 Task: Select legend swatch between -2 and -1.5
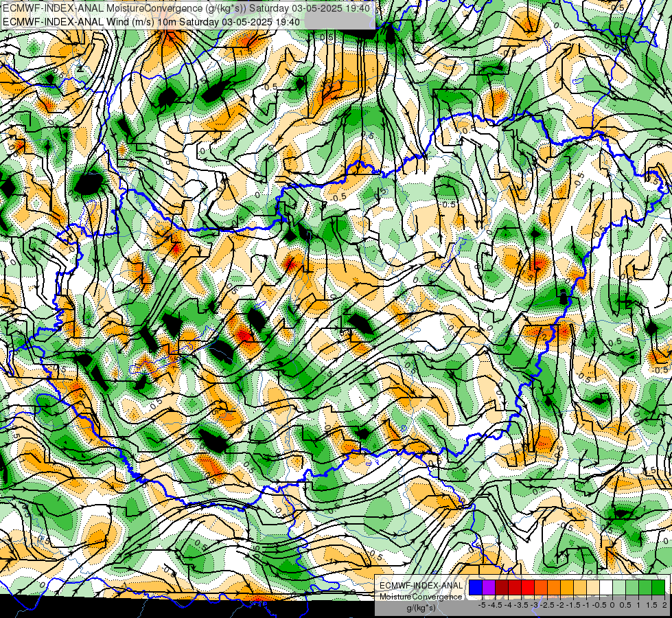coord(567,588)
